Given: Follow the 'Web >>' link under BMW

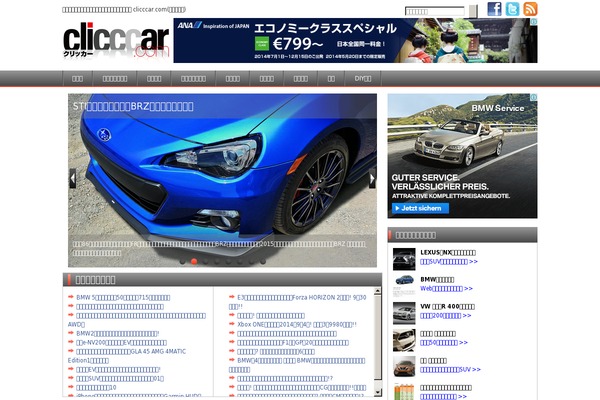Looking at the screenshot, I should (x=446, y=289).
